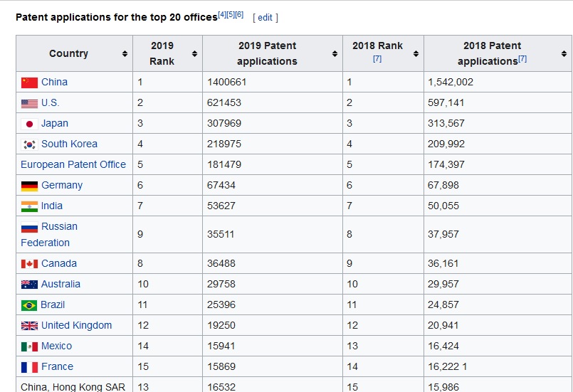Open the European Patent Office link
Screen dimensions: 573x392
(x=73, y=164)
